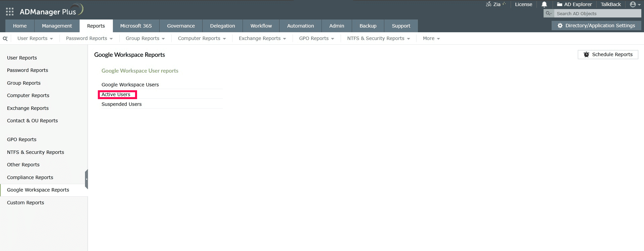
Task: Expand the Group Reports dropdown menu
Action: point(145,38)
